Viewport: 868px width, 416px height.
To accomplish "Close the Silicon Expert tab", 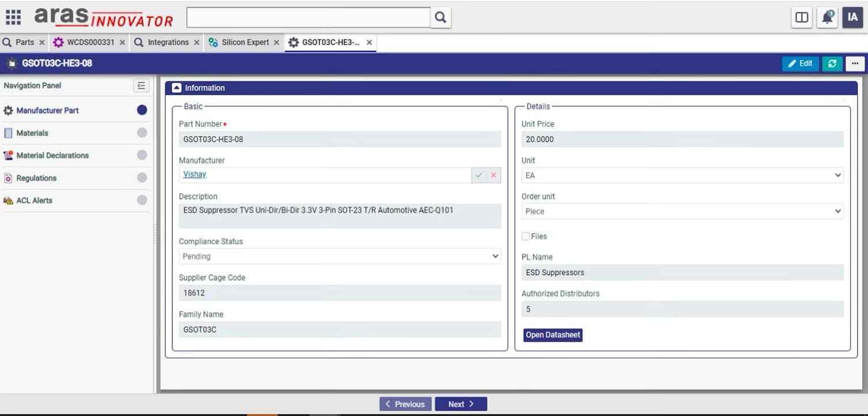I will pos(277,43).
